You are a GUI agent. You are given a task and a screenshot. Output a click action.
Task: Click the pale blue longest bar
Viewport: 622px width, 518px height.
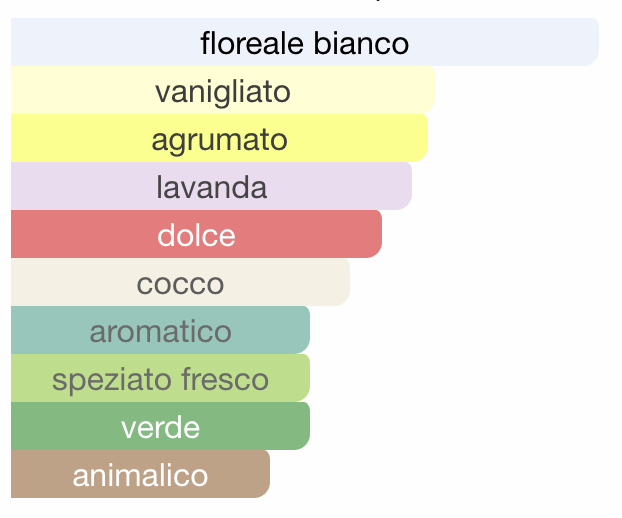(305, 42)
